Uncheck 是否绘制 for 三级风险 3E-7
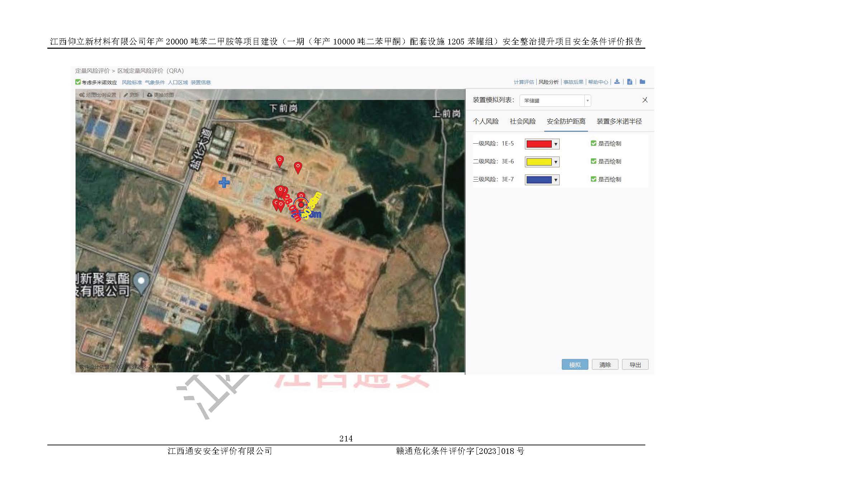 (x=593, y=179)
